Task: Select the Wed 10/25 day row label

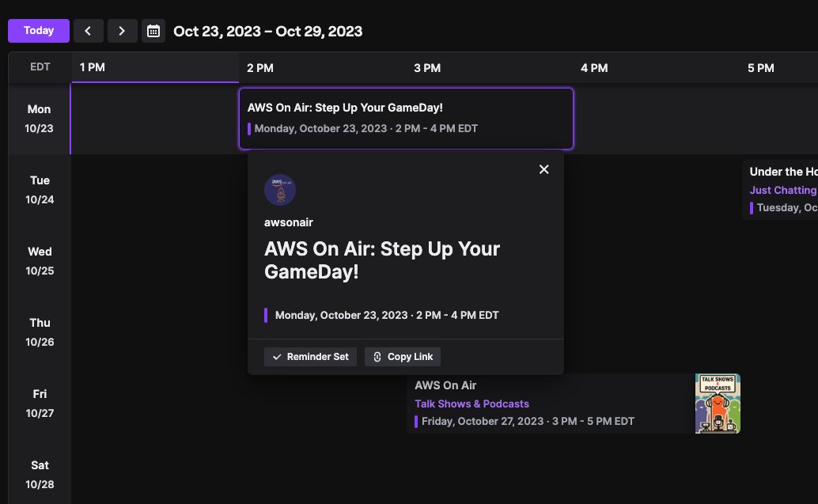Action: click(40, 261)
